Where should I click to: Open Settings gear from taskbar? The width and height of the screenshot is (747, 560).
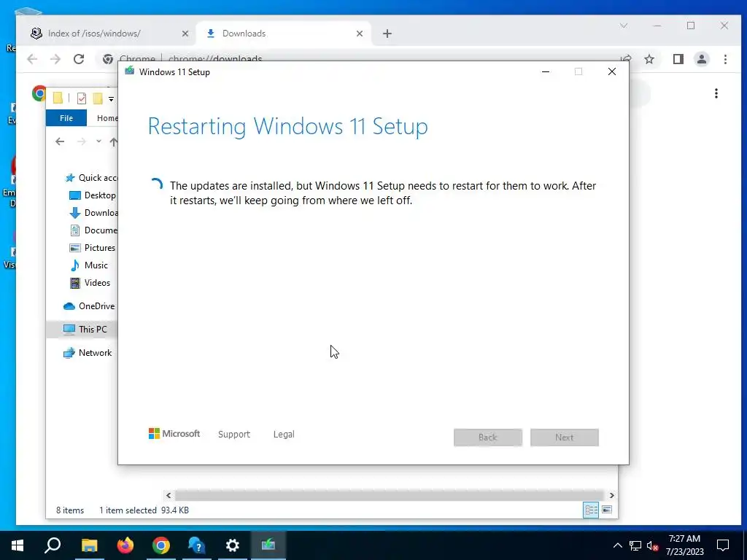233,545
